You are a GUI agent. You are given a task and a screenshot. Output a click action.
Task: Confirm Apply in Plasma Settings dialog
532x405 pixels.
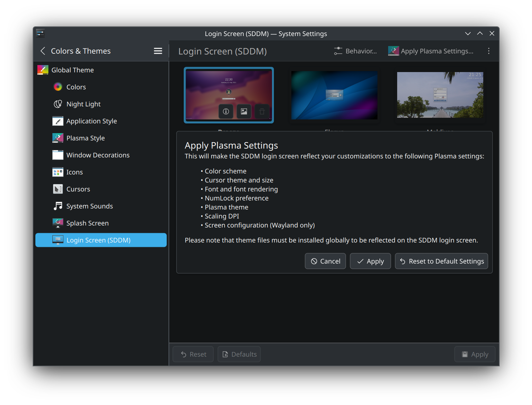(370, 261)
